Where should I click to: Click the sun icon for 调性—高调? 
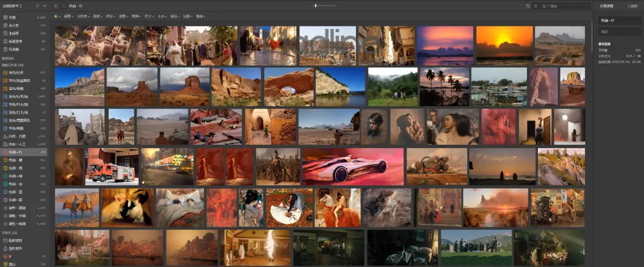(5, 208)
